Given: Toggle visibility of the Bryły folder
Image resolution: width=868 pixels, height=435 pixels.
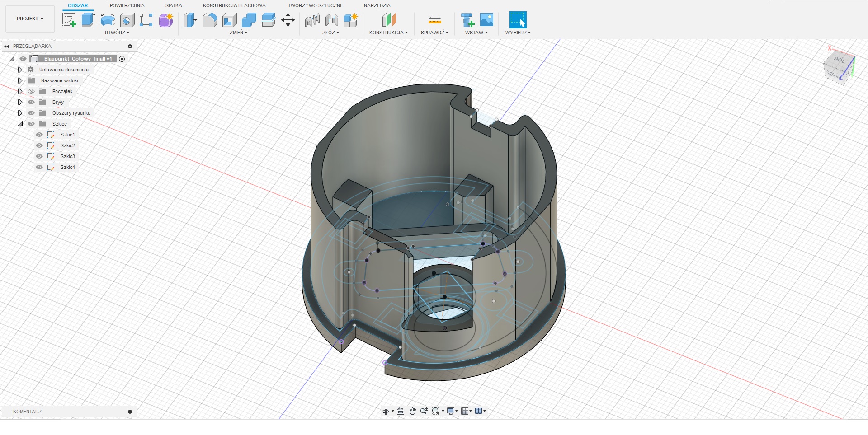Looking at the screenshot, I should pos(31,102).
